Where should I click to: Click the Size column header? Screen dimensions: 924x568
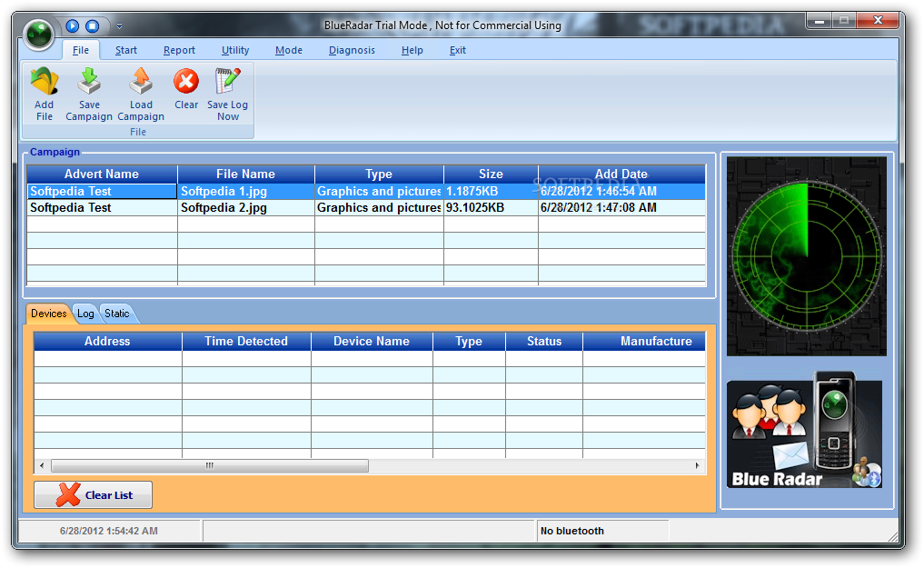point(491,174)
